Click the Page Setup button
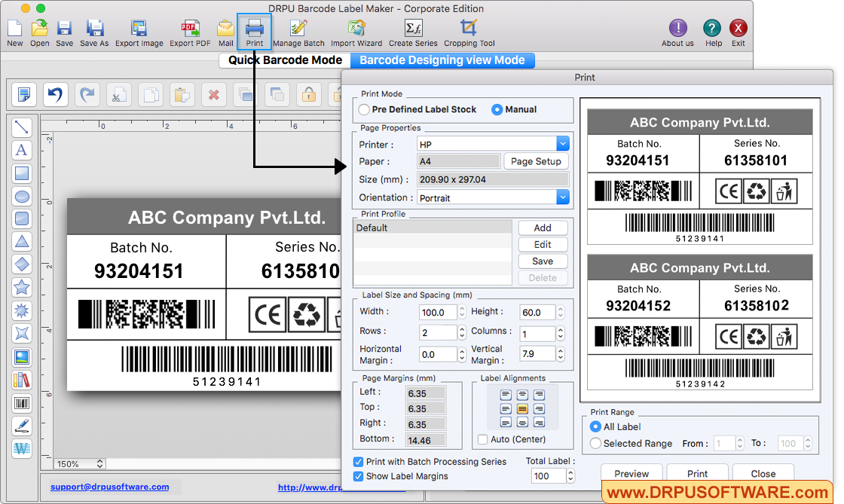Image resolution: width=844 pixels, height=504 pixels. (x=536, y=161)
